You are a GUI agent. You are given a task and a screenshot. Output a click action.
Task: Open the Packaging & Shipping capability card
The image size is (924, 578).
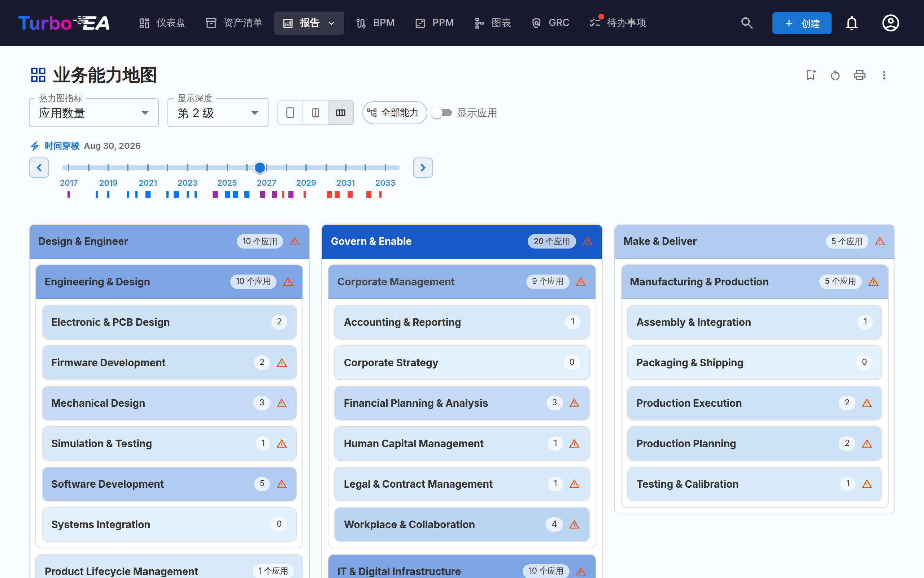754,362
